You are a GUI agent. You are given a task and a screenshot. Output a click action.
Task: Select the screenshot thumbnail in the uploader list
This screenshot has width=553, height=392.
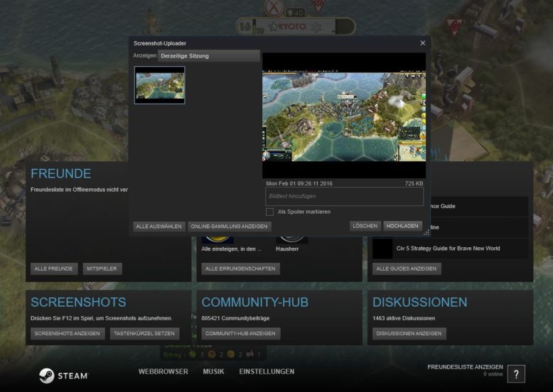pos(159,85)
